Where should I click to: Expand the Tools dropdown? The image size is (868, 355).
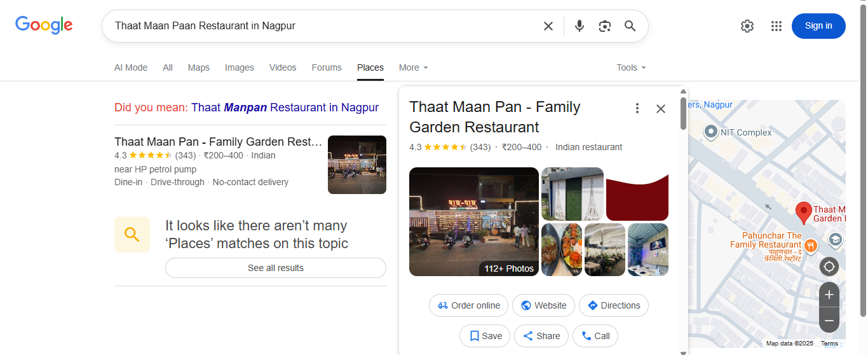(x=630, y=67)
